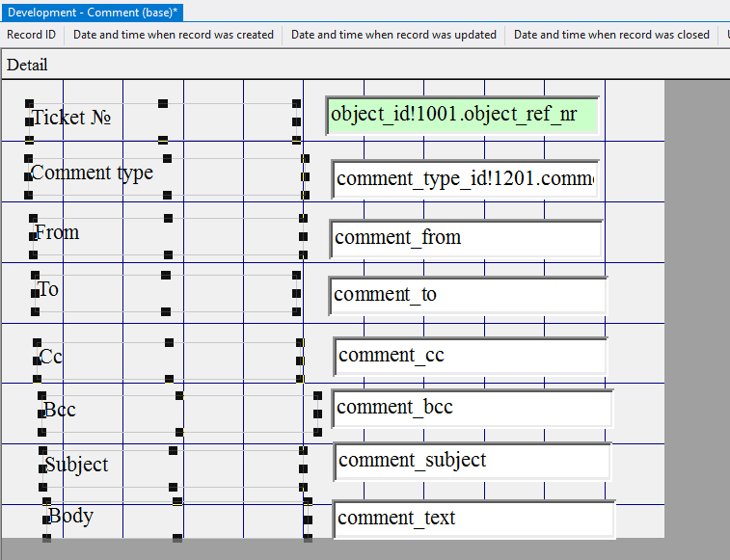Image resolution: width=730 pixels, height=560 pixels.
Task: Select 'Date and time when record was created' header
Action: 174,35
